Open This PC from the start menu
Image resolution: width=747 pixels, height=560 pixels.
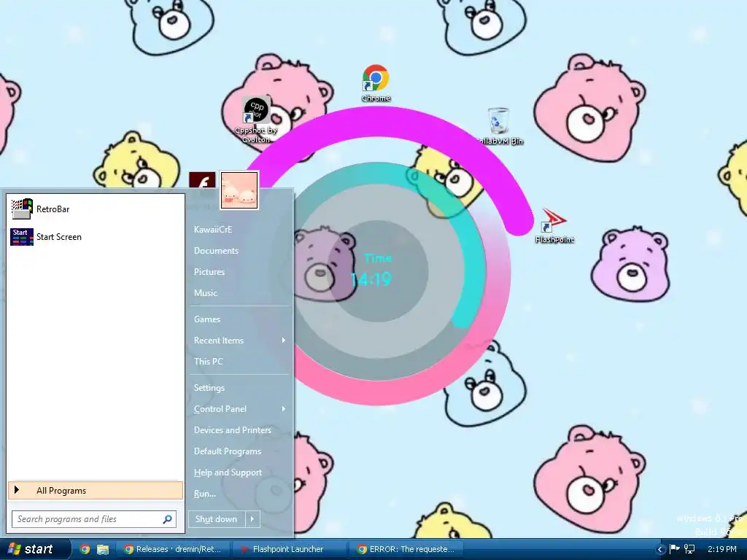click(x=208, y=362)
